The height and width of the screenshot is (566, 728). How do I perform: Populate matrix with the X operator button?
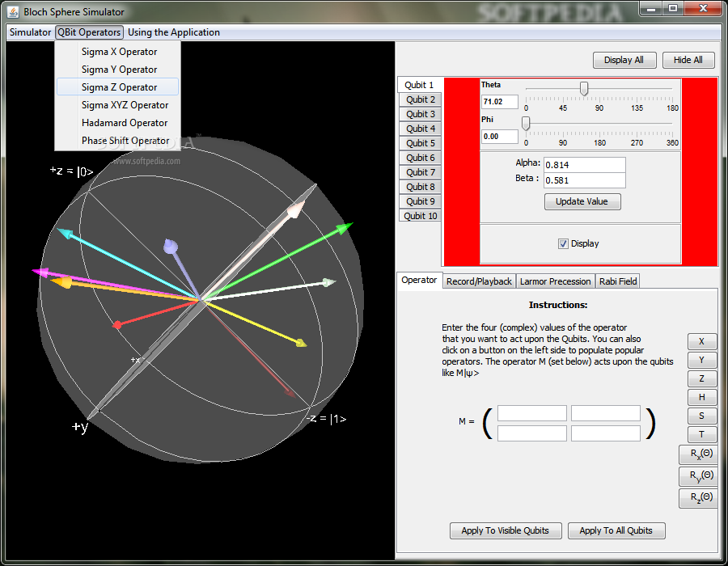point(701,341)
